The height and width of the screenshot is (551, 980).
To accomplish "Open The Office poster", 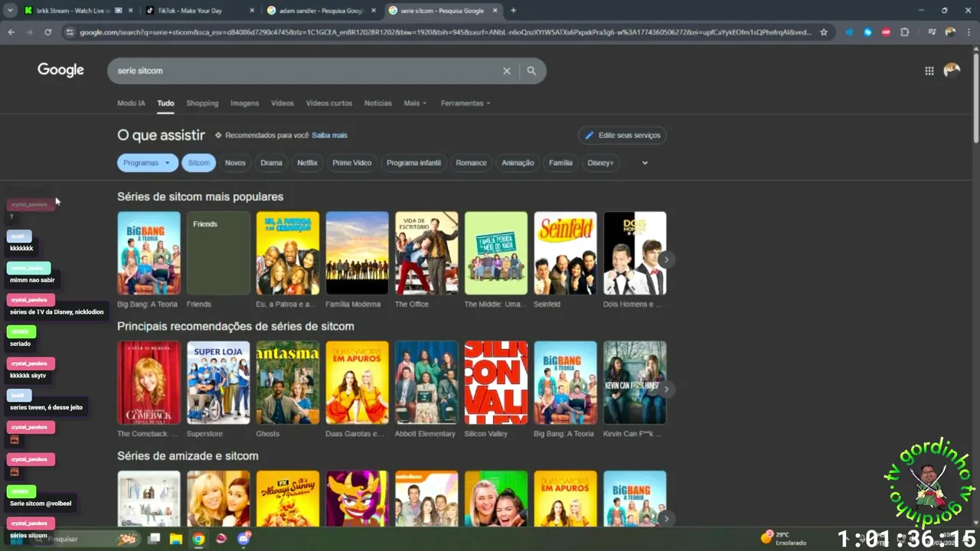I will tap(426, 253).
